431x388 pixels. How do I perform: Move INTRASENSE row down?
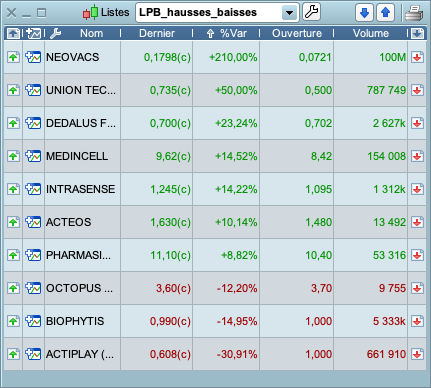click(417, 189)
